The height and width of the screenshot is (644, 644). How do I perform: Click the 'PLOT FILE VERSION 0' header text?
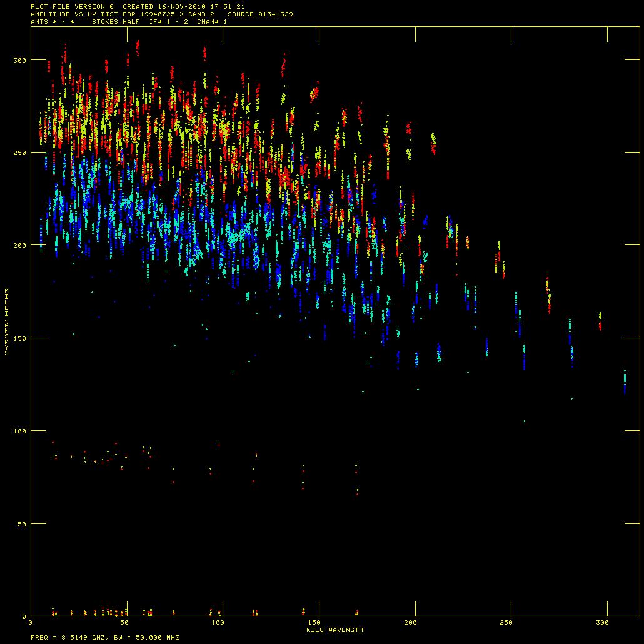point(72,7)
